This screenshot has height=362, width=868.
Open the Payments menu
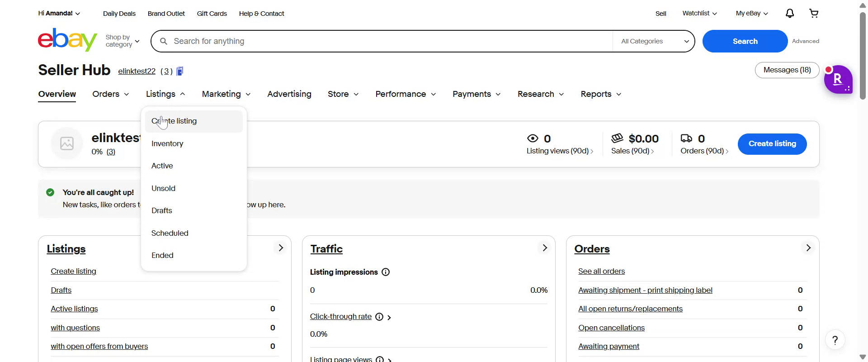pos(476,94)
